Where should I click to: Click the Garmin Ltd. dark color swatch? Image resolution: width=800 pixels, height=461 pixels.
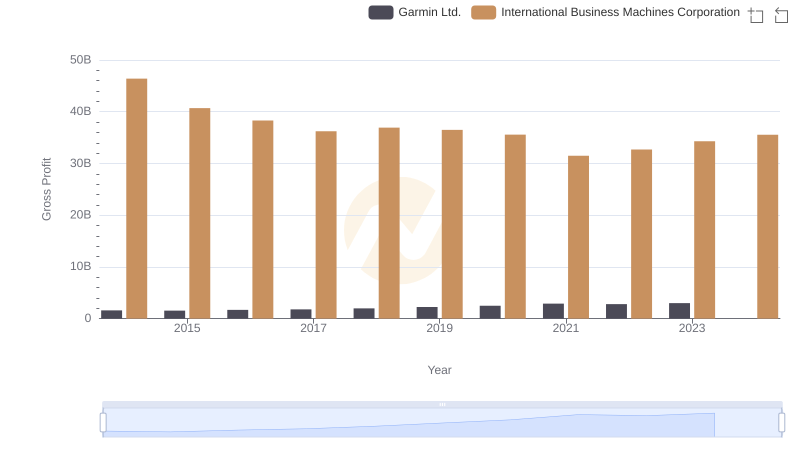381,12
